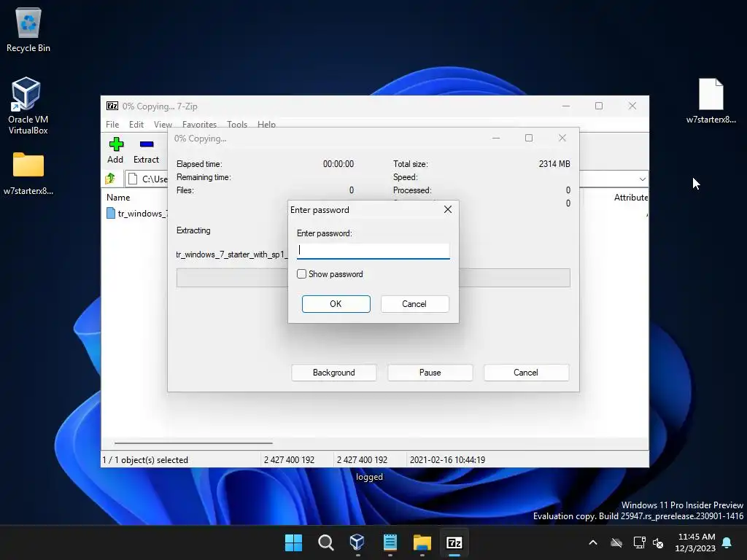Click the Background button in the Copying window

pos(334,373)
